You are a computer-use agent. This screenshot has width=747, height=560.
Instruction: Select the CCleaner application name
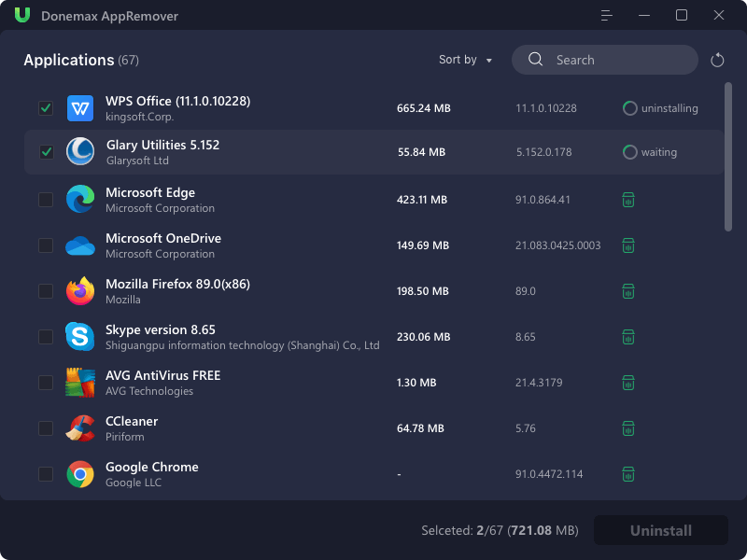(132, 421)
